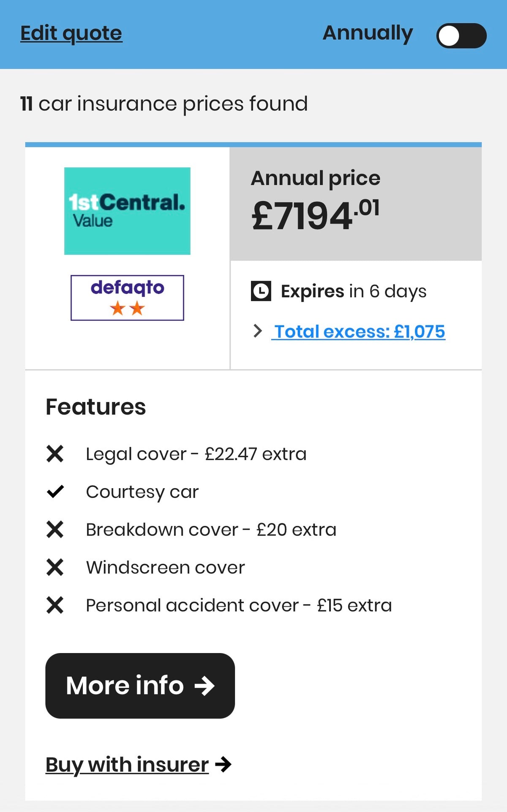The height and width of the screenshot is (812, 507).
Task: Click the Annual price £7194.01 panel
Action: coord(355,204)
